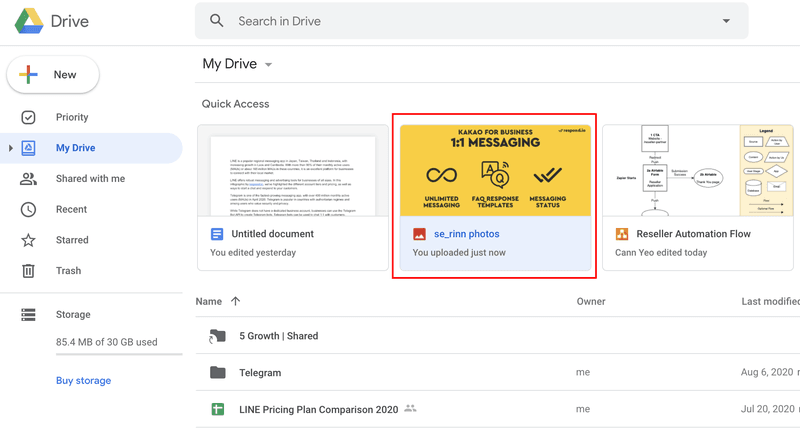Click the Priority checkmark icon
The width and height of the screenshot is (800, 433).
click(x=29, y=117)
